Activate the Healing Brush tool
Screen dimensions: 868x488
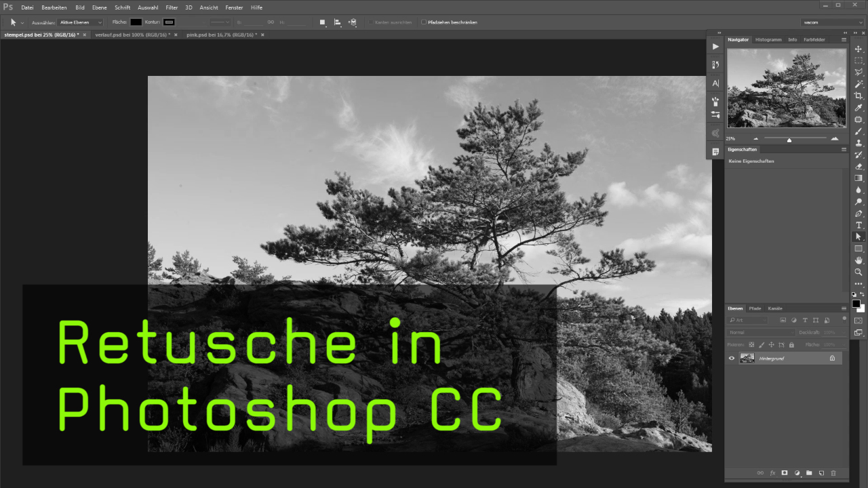point(859,119)
